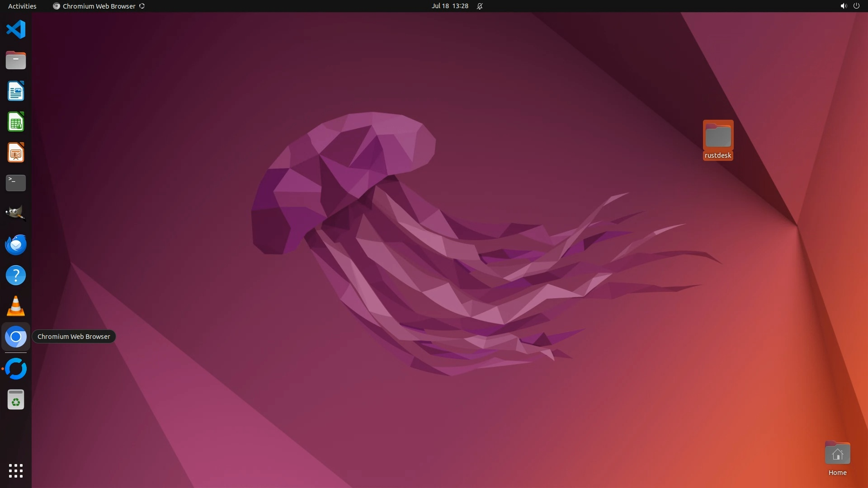Launch Thunderbird Mail
The image size is (868, 488).
click(x=16, y=244)
